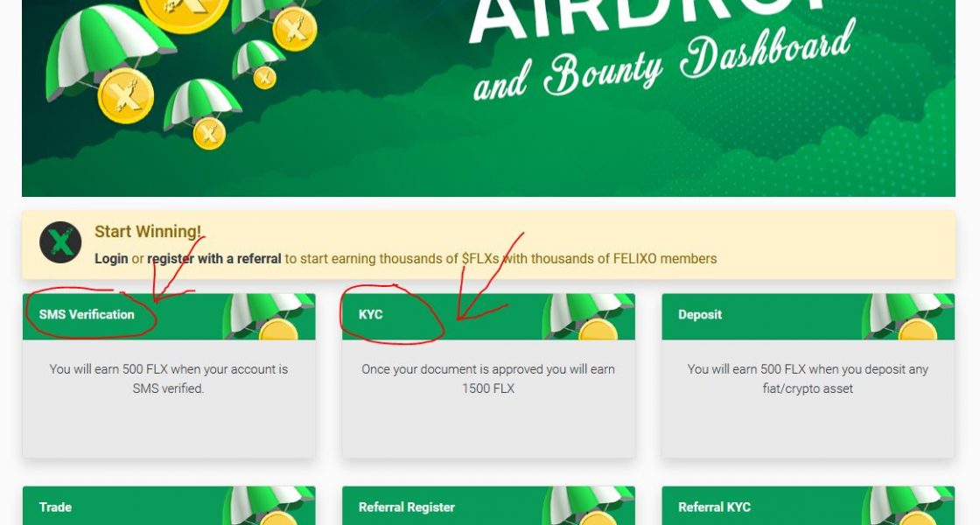
Task: Select the Deposit card header
Action: tap(808, 317)
